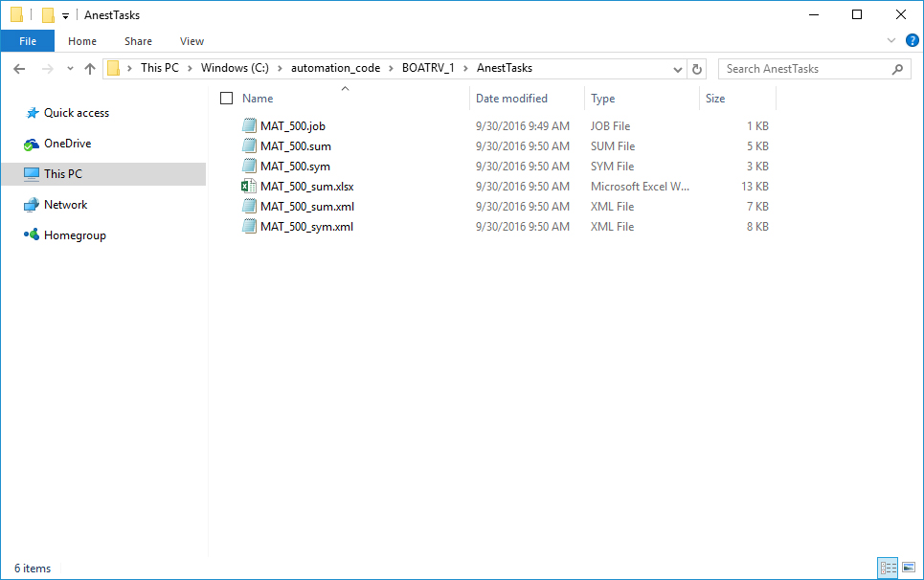Click the OneDrive cloud icon
The image size is (924, 580).
point(32,144)
